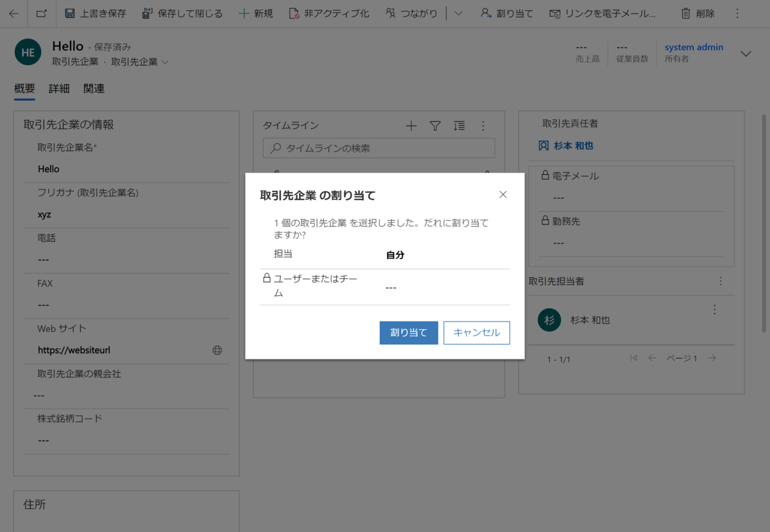Click the 割り当て assign icon in toolbar

click(x=507, y=13)
